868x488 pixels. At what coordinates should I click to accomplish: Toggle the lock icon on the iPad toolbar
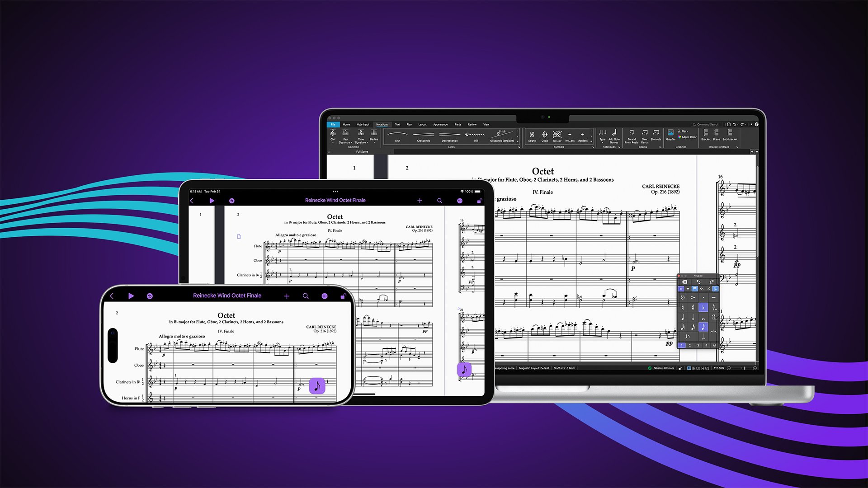coord(480,201)
